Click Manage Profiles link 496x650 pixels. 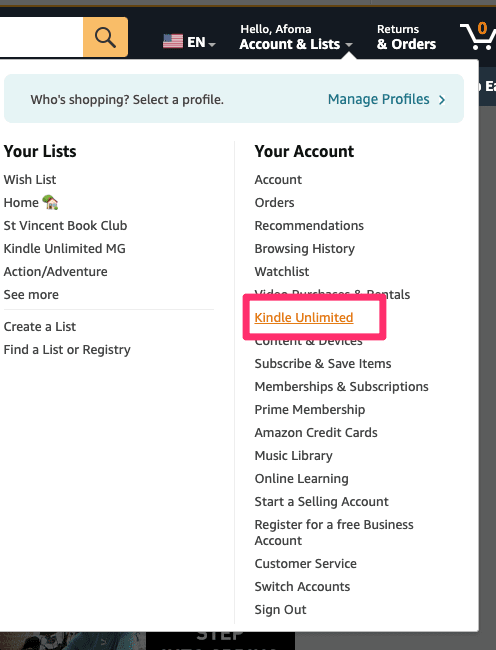378,99
